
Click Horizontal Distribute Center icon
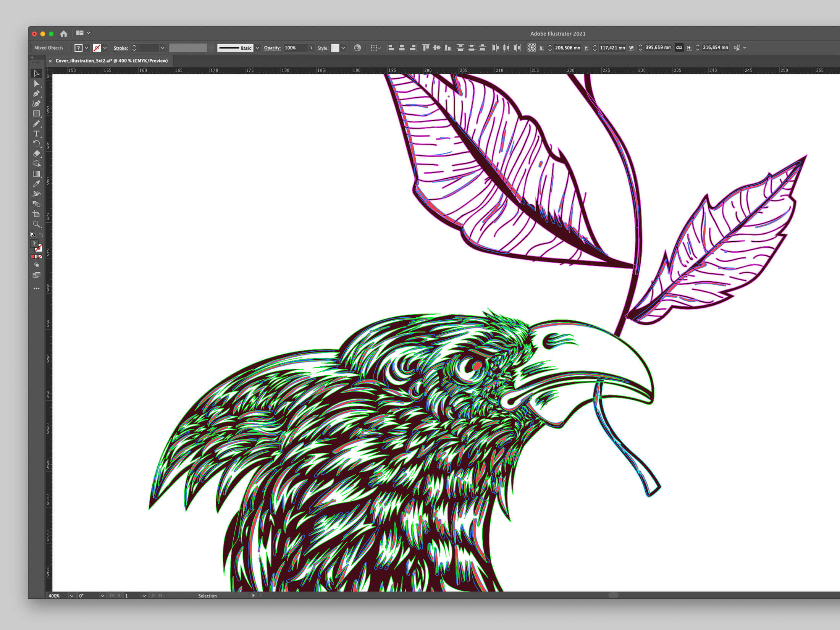[506, 48]
